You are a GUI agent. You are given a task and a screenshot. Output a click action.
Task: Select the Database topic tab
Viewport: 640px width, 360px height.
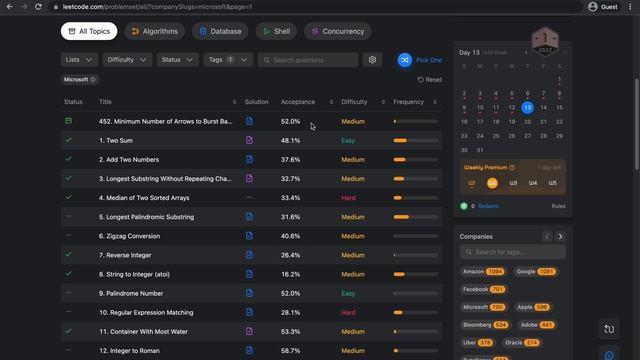220,31
